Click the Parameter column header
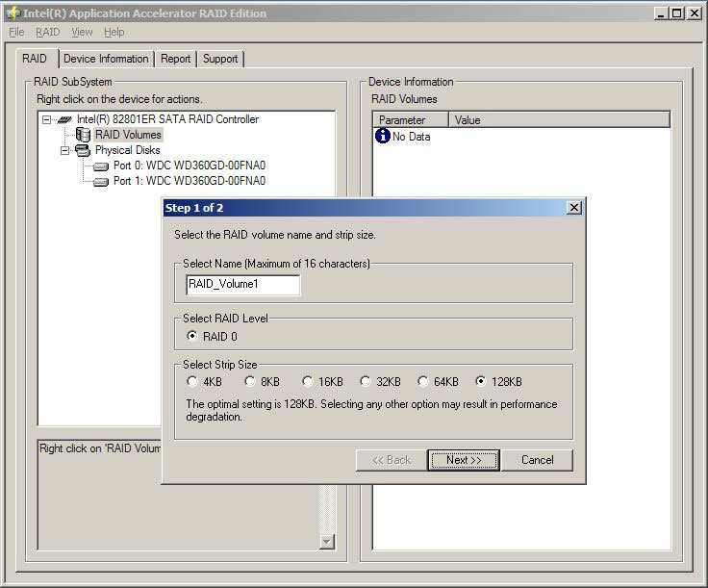Screen dimensions: 708x588 [411, 120]
